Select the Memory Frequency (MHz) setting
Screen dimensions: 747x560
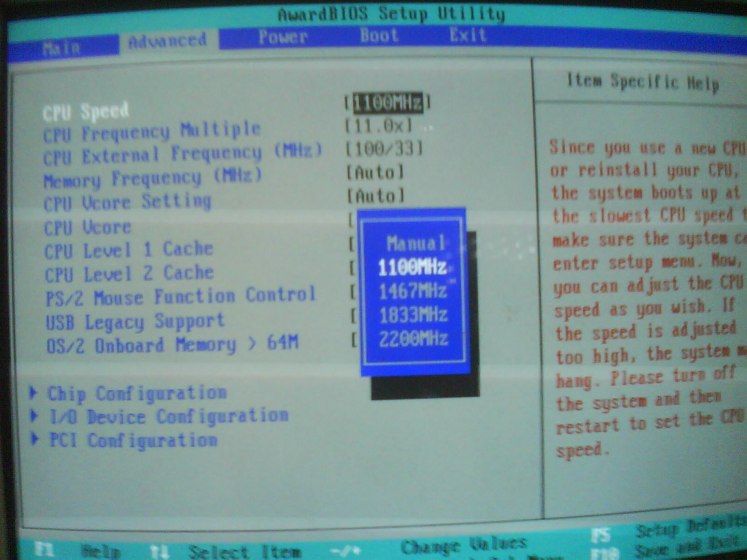click(153, 179)
